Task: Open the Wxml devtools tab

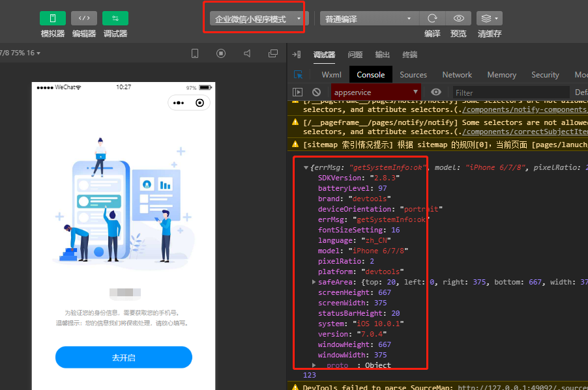Action: 332,75
